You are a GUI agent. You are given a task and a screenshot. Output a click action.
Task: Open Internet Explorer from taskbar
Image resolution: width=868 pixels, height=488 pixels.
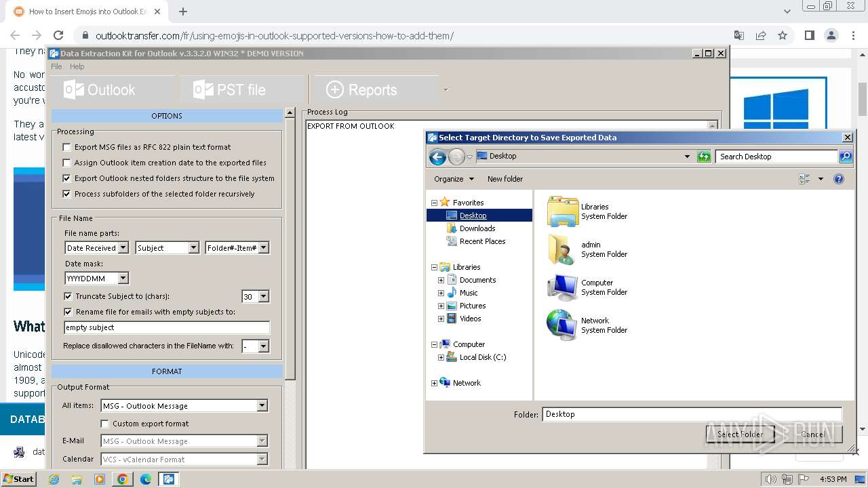click(54, 479)
